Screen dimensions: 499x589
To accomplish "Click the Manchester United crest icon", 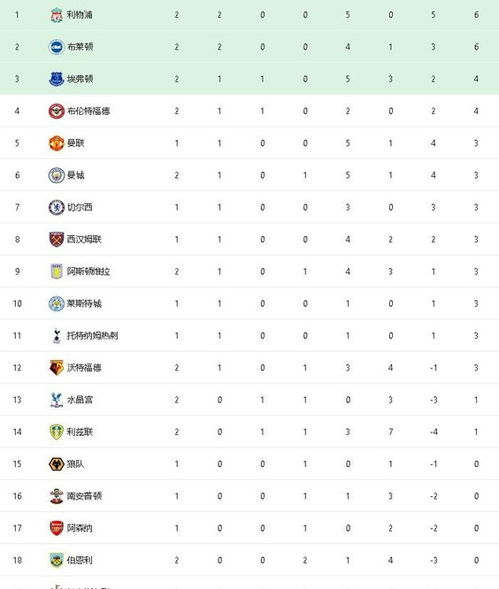I will (56, 143).
